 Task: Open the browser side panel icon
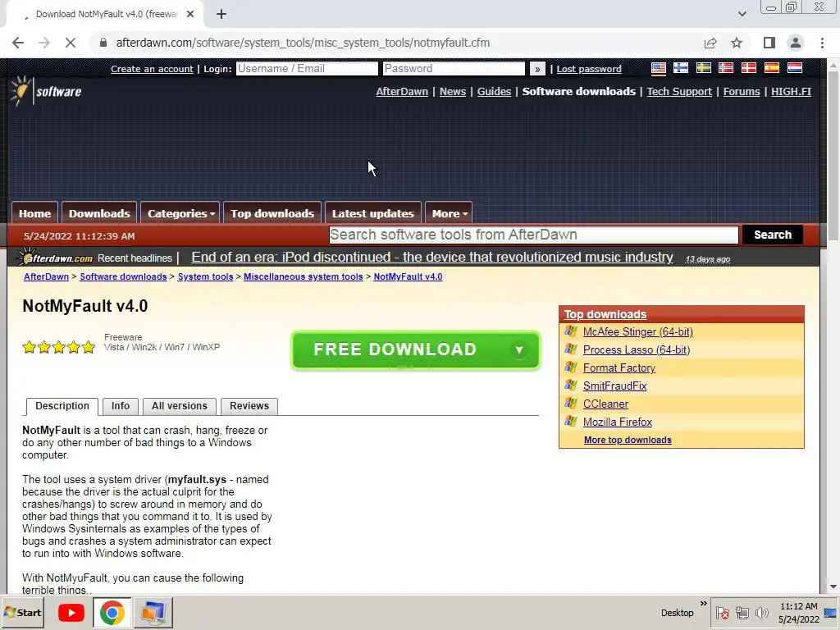[x=769, y=43]
